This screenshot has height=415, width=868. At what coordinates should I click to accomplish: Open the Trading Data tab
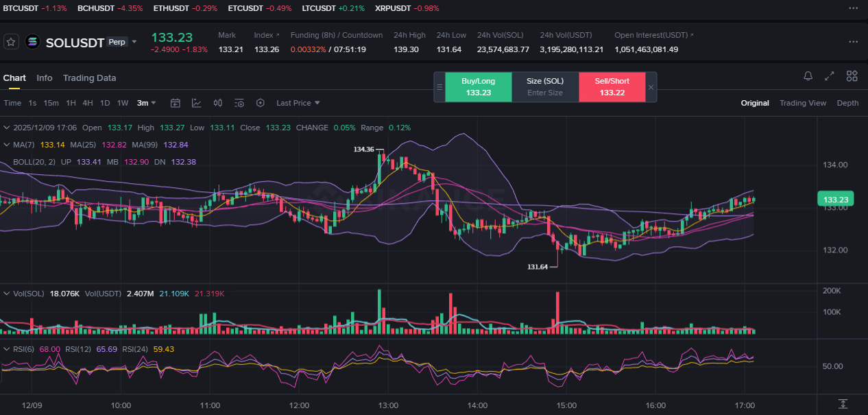point(89,78)
